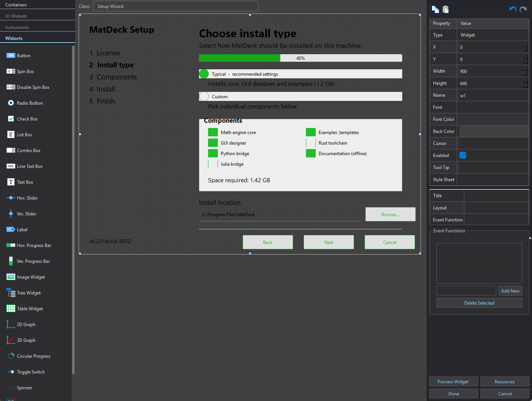Select the Spinner widget icon
The height and width of the screenshot is (401, 532).
click(x=11, y=387)
